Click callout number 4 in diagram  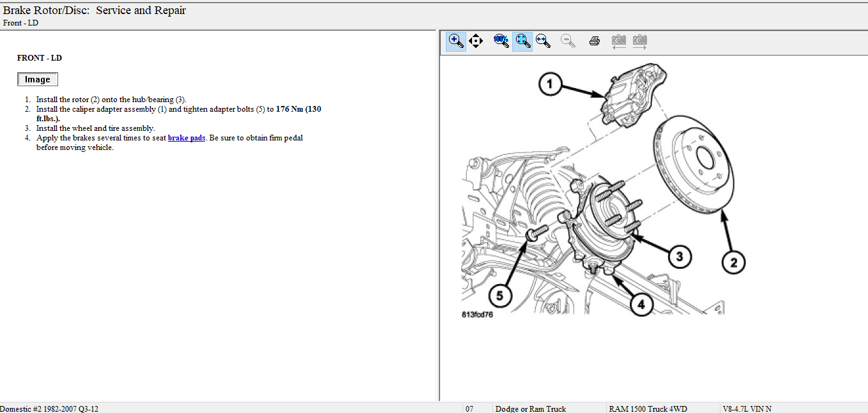coord(641,304)
